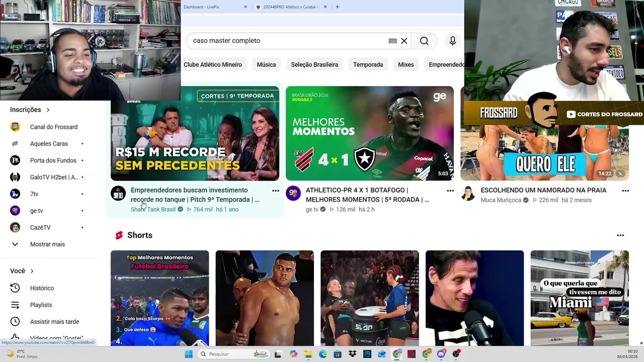Select the Seleção Brasileira filter chip
This screenshot has width=644, height=362.
314,64
